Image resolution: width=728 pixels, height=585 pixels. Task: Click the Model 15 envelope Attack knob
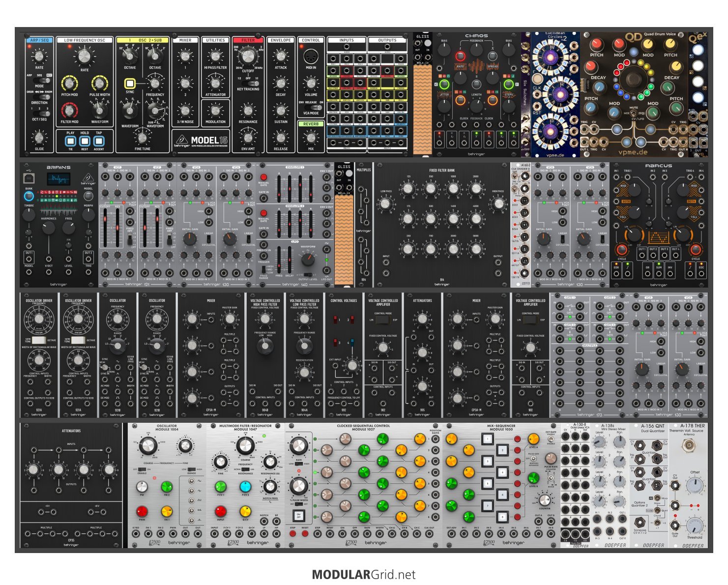click(281, 57)
